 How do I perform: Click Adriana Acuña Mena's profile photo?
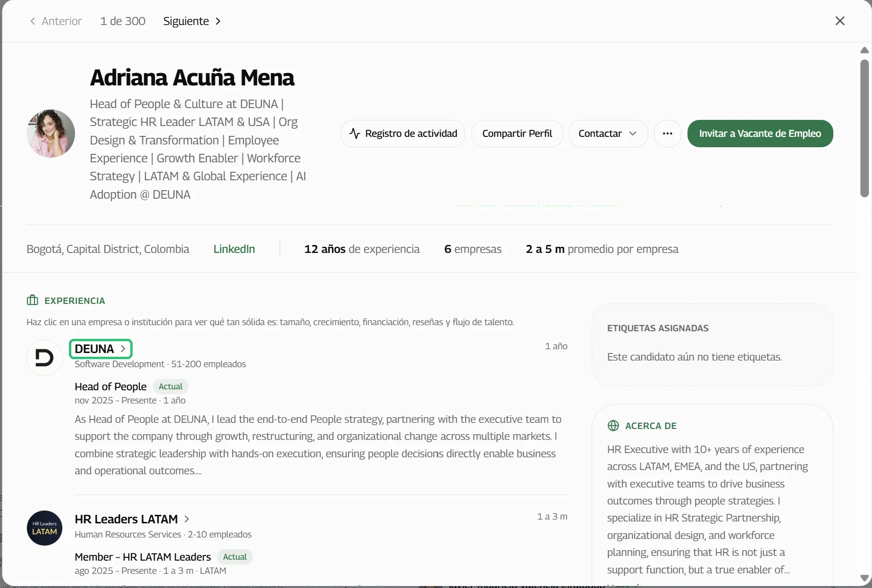tap(51, 134)
